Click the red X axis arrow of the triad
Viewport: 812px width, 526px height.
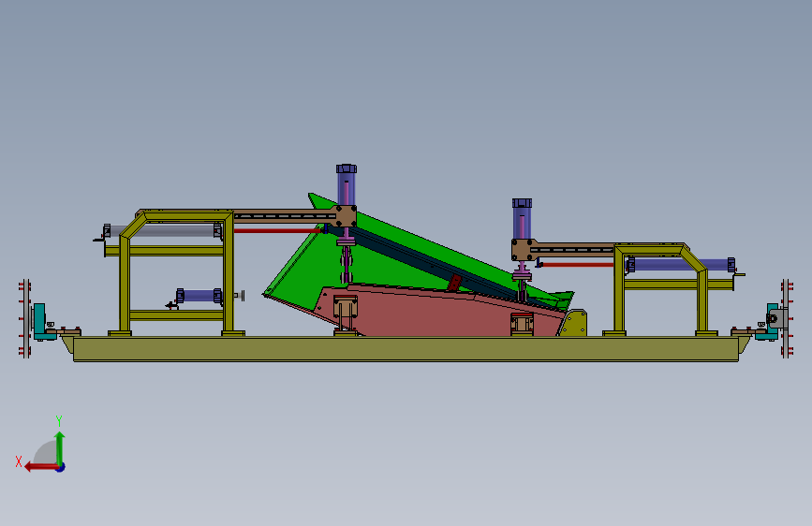pos(41,467)
